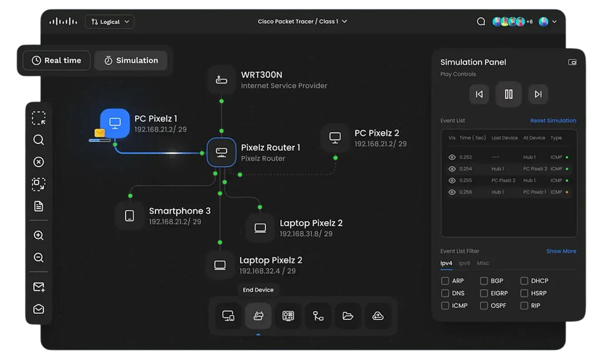Screen dimensions: 601x364
Task: Toggle visibility of event at 0.255
Action: (452, 181)
